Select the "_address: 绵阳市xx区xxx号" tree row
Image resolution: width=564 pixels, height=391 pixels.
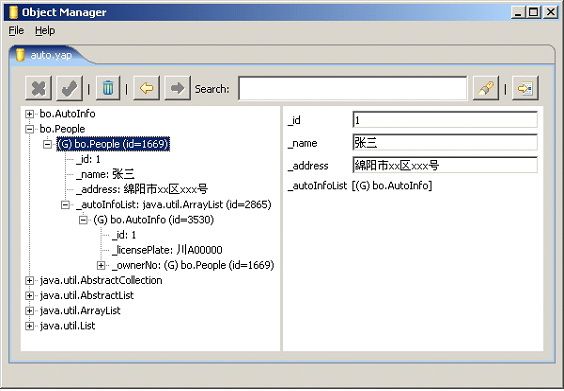[142, 190]
